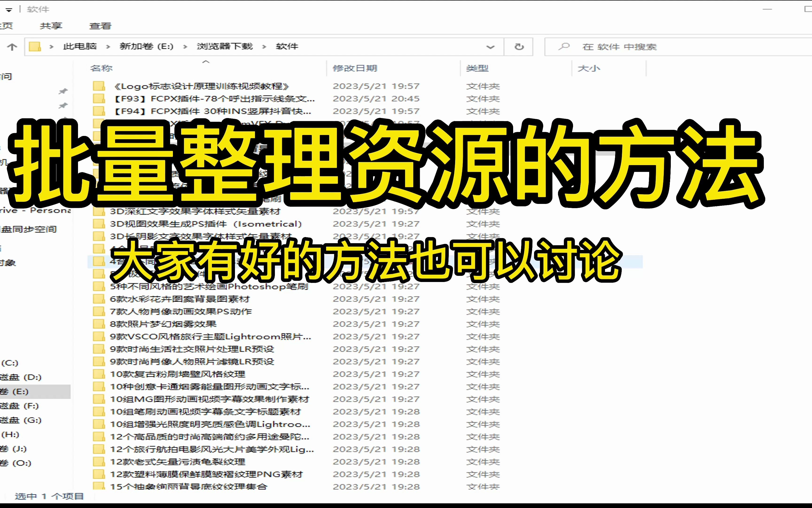Select folder 12个旅行航拍电影风光大片美学外观Lig
Image resolution: width=812 pixels, height=508 pixels.
coord(212,449)
